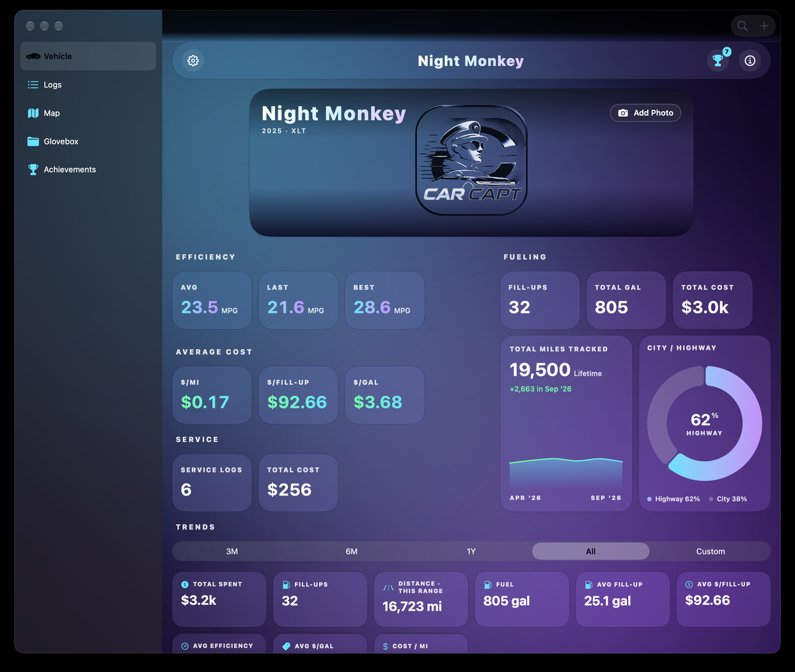The image size is (795, 672).
Task: Go to the Map section label
Action: [x=52, y=113]
